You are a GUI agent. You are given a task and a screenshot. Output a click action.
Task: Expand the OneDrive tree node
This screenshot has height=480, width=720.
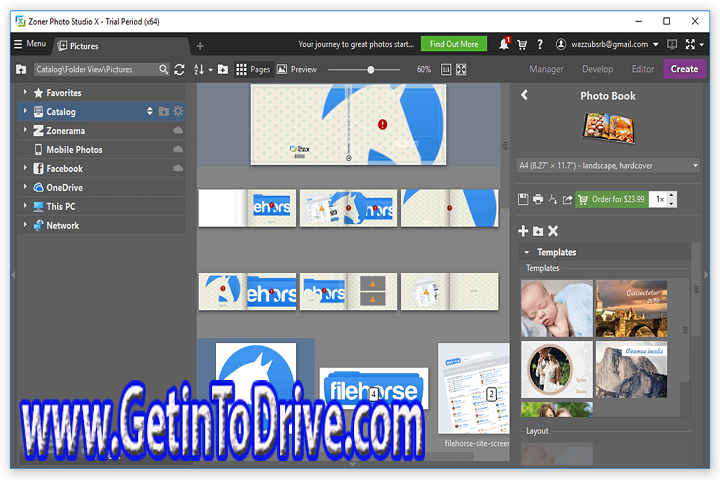coord(25,187)
